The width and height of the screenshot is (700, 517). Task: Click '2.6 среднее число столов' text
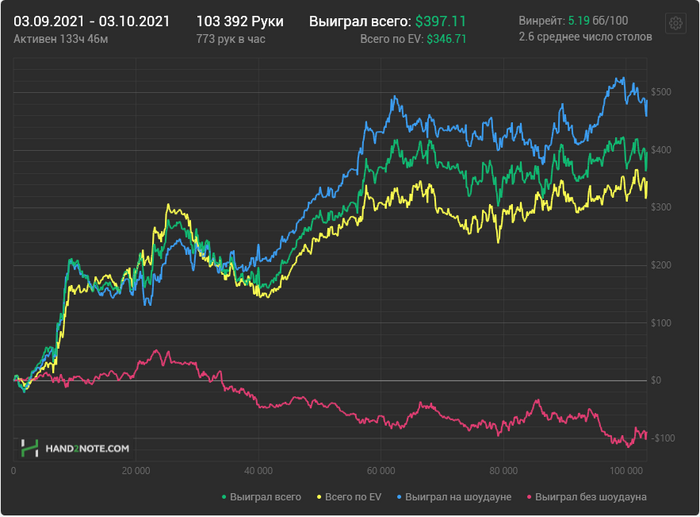tap(585, 37)
